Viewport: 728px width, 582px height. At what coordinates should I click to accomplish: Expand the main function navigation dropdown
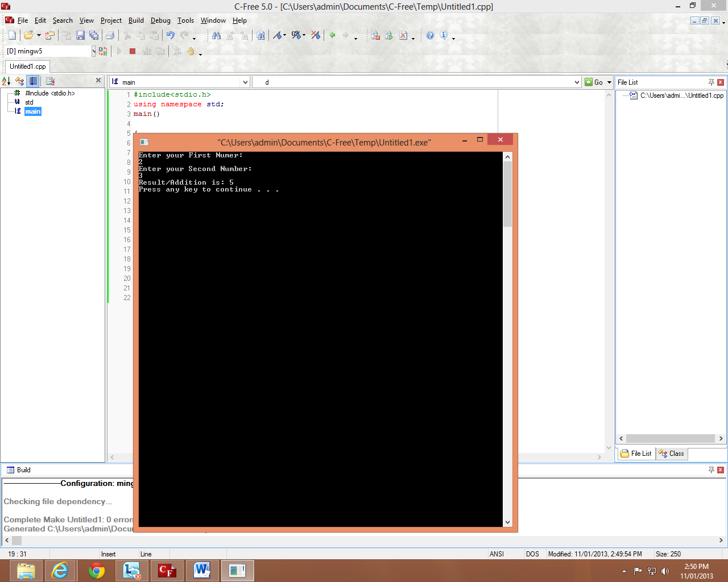click(245, 82)
